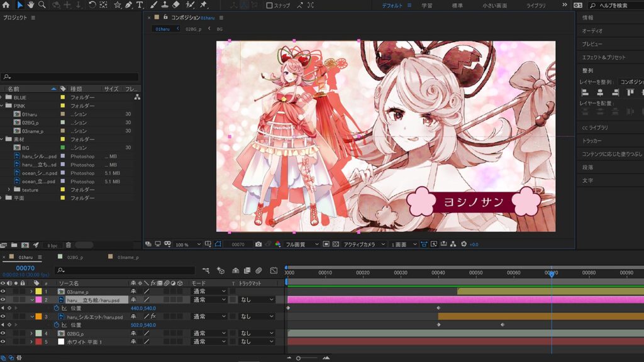Open the オーディオ panel
Viewport: 644px width, 362px height.
[x=592, y=31]
